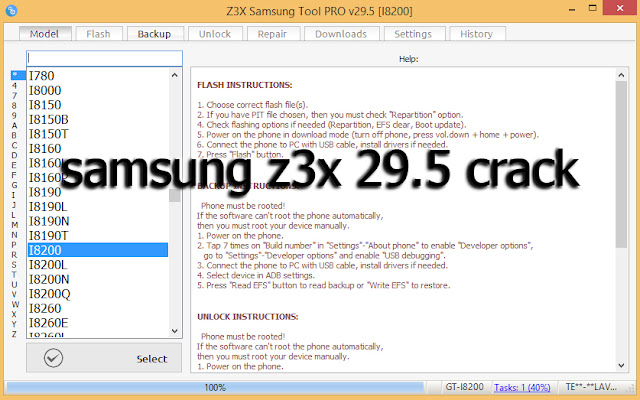The image size is (640, 400).
Task: Click the 100% progress bar
Action: point(215,387)
